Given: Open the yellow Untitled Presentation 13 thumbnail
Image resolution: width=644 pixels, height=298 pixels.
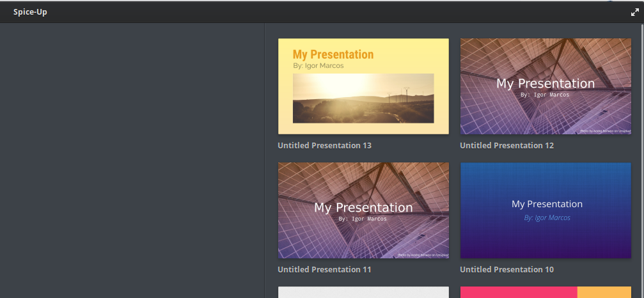Looking at the screenshot, I should (363, 86).
